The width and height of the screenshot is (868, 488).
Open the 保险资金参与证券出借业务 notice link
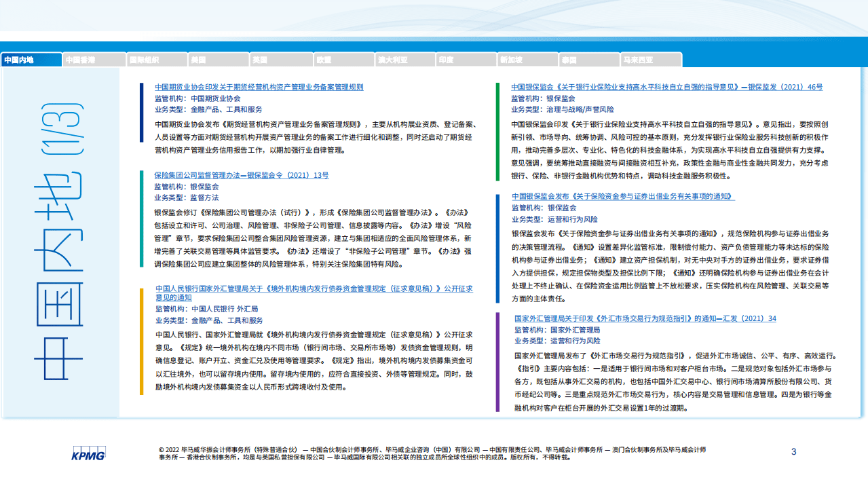623,197
